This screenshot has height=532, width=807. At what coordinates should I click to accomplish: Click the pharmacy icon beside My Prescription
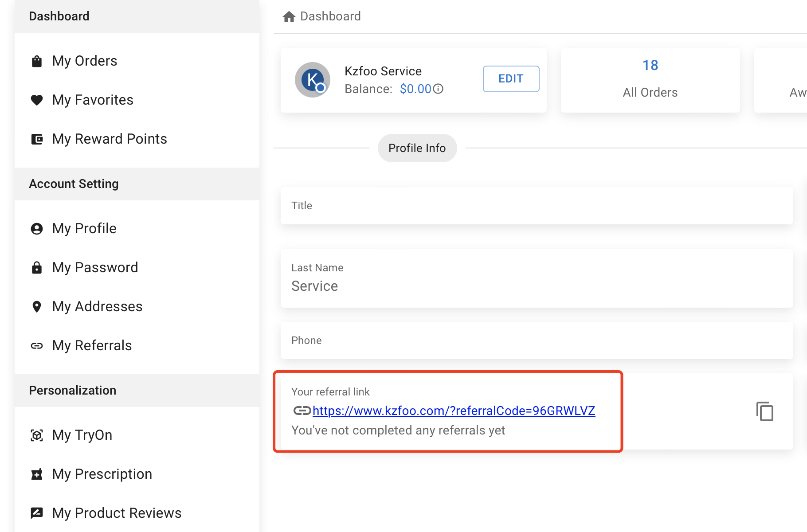pos(37,474)
